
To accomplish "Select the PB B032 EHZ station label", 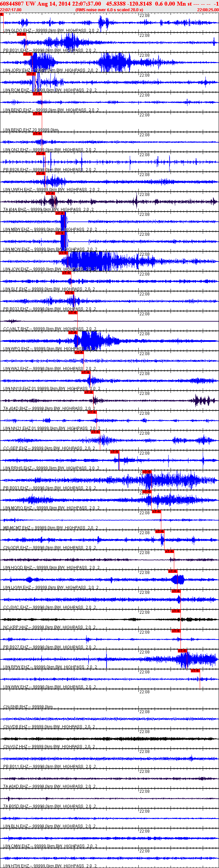I will pos(49,309).
